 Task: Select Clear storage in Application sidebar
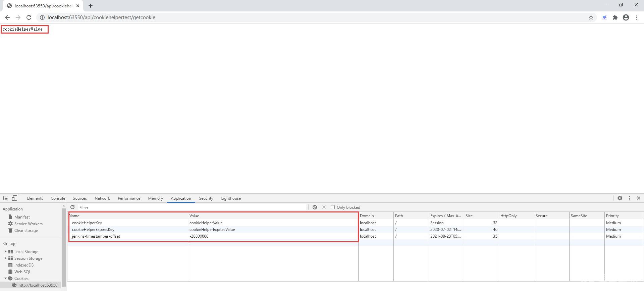(26, 231)
